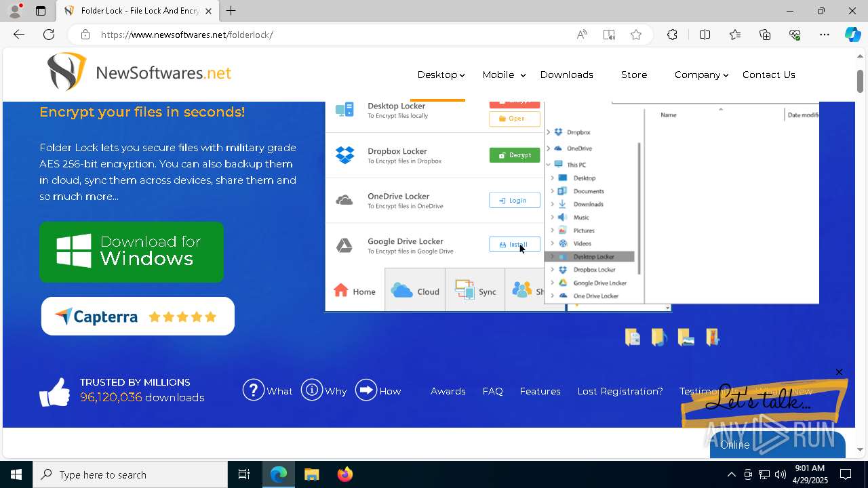The image size is (868, 488).
Task: Click the Why info icon
Action: point(312,390)
